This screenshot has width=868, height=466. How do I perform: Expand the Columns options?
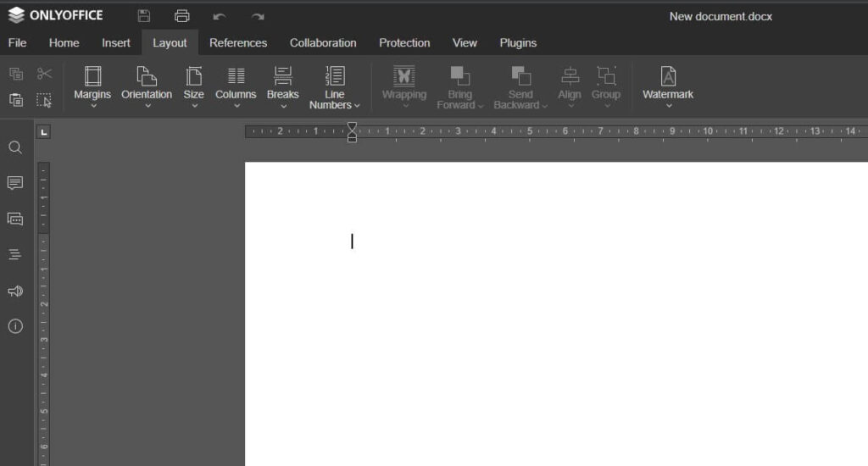click(236, 87)
